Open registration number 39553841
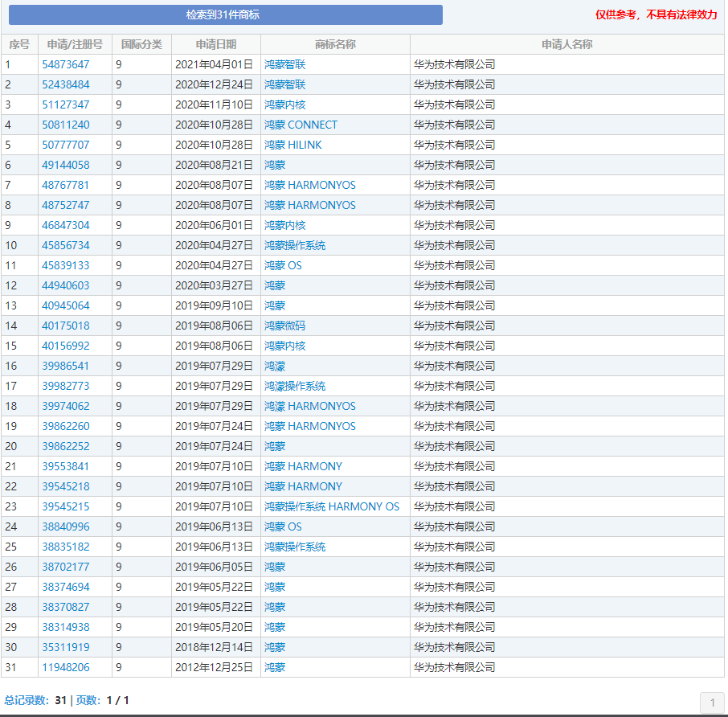Viewport: 728px width, 717px height. [65, 466]
